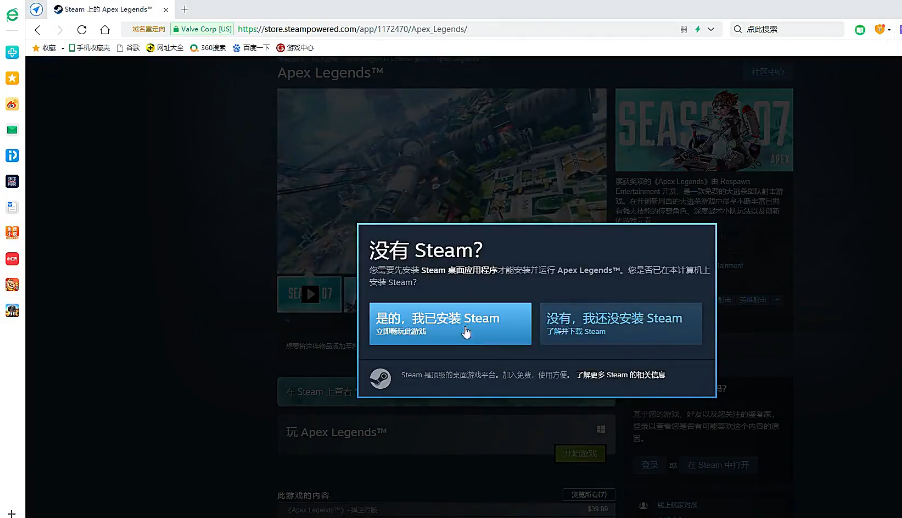Open the QR code sidebar icon
902x518 pixels.
click(x=12, y=181)
